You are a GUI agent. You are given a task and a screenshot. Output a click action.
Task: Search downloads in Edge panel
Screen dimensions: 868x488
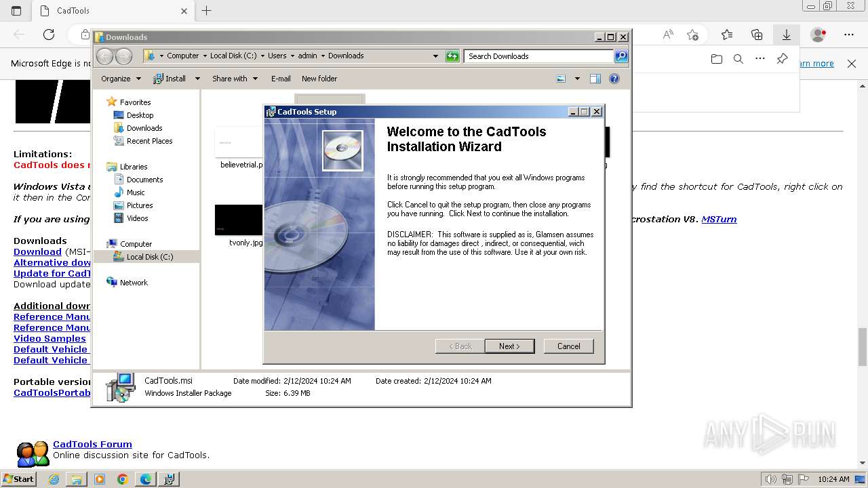(738, 59)
